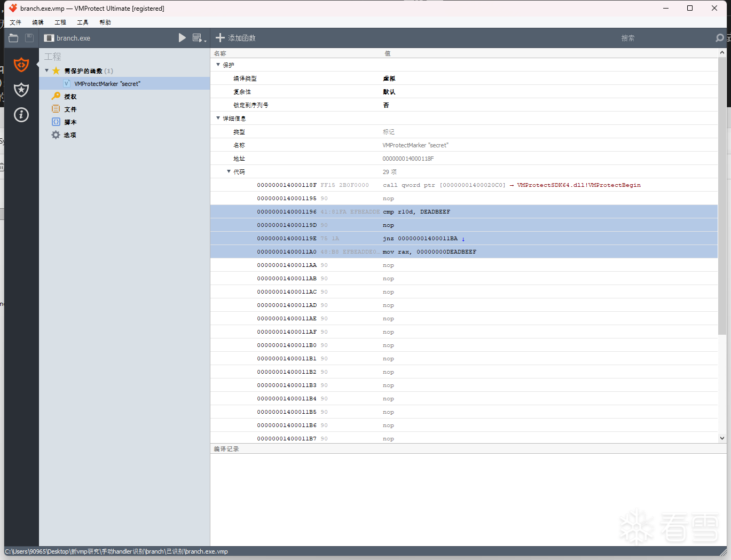
Task: Click the 编译记录 compile log header
Action: point(226,449)
